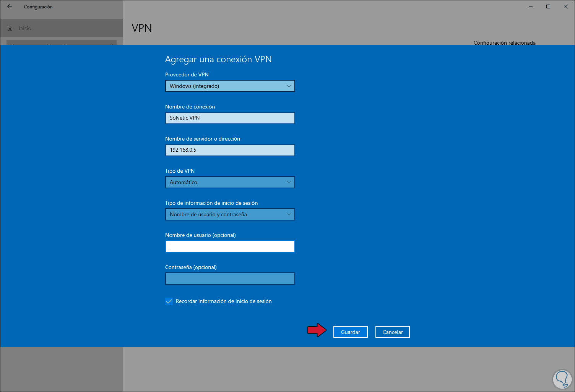This screenshot has width=575, height=392.
Task: Uncheck Recordar información de inicio de sesión
Action: [169, 301]
